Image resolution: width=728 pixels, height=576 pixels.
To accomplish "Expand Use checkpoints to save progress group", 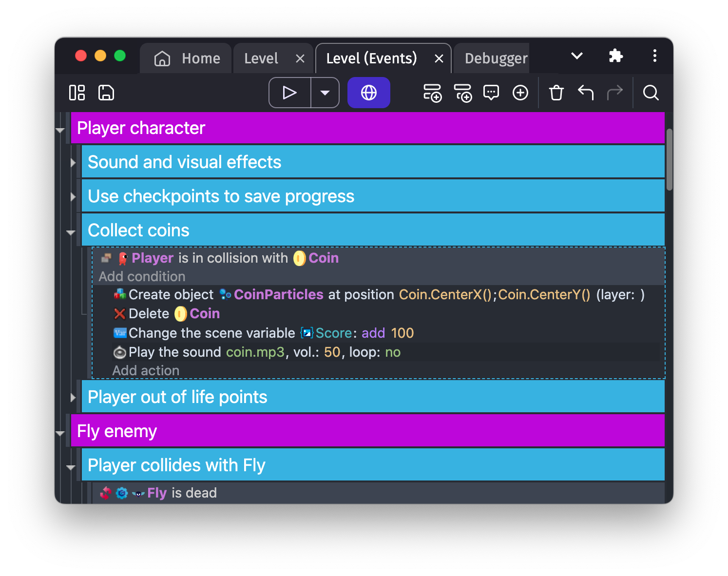I will click(73, 197).
